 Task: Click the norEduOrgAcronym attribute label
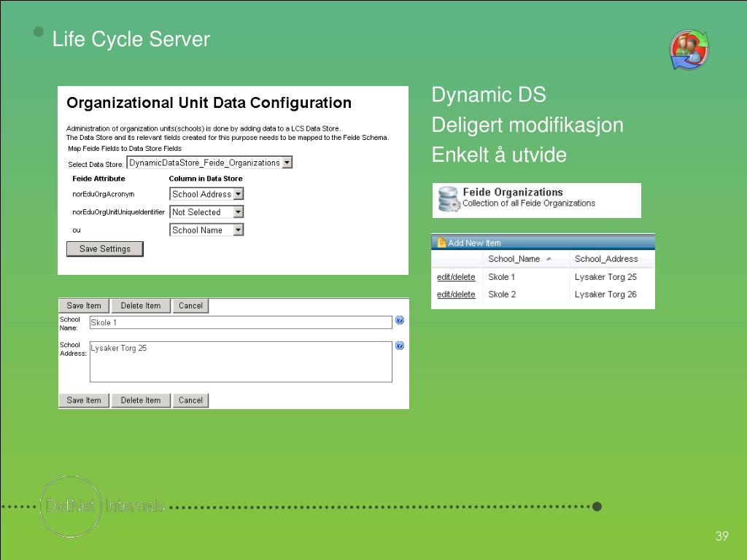click(104, 194)
